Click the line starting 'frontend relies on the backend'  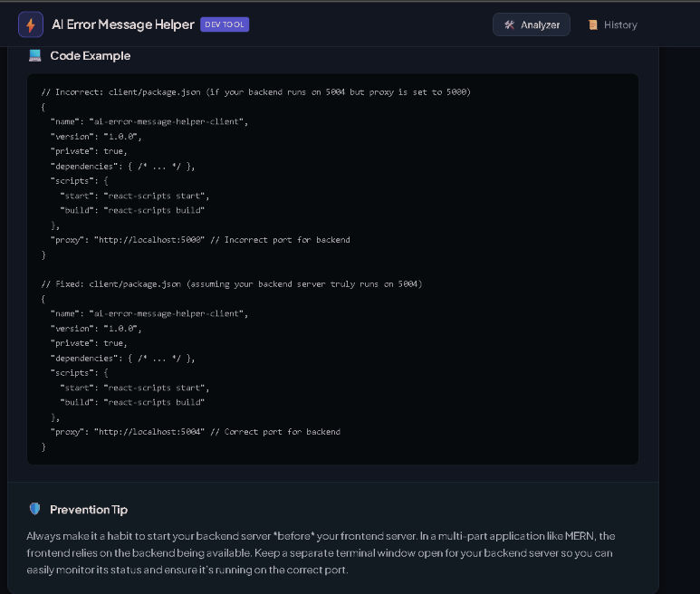pos(320,553)
